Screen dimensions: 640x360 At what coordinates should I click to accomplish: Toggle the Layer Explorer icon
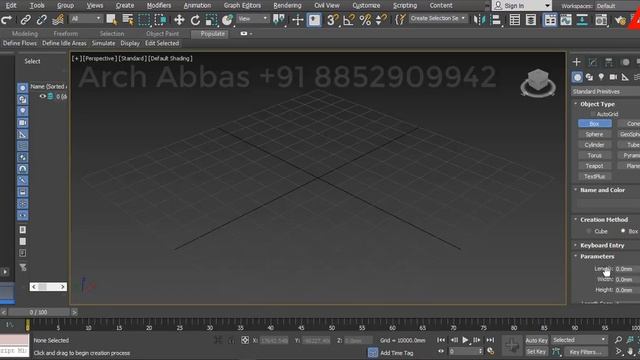[x=531, y=20]
